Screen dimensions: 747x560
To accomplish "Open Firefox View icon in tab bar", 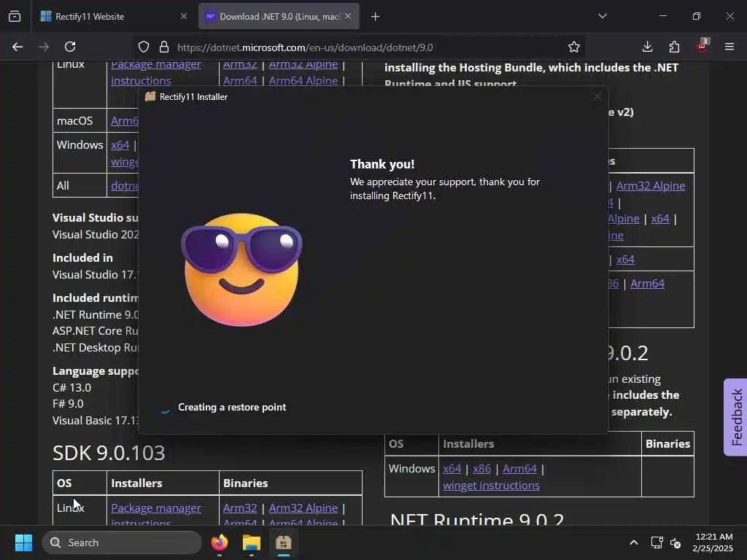I will (x=15, y=16).
